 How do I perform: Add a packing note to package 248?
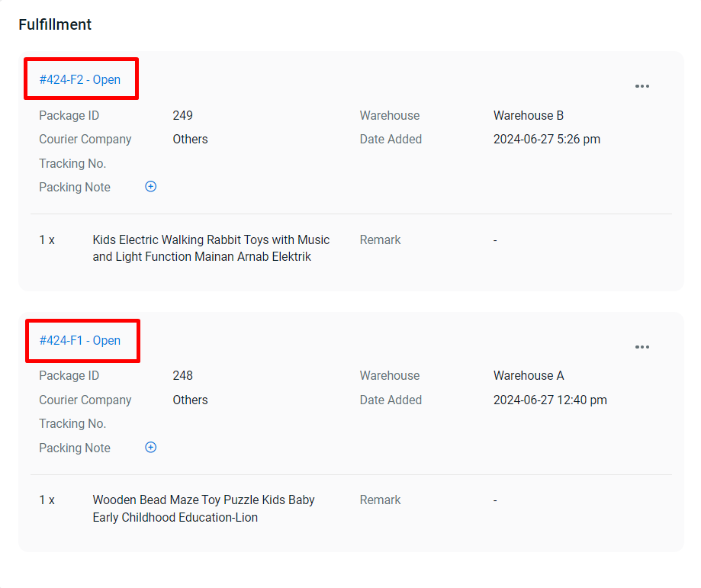tap(151, 448)
